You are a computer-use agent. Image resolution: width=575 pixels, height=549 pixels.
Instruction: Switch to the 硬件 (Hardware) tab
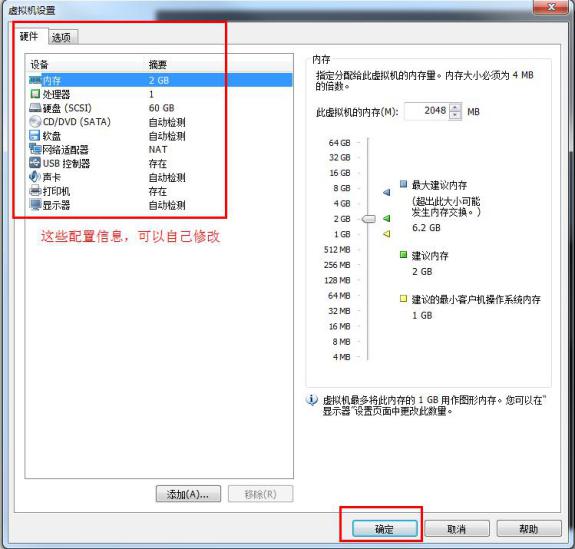(x=29, y=36)
